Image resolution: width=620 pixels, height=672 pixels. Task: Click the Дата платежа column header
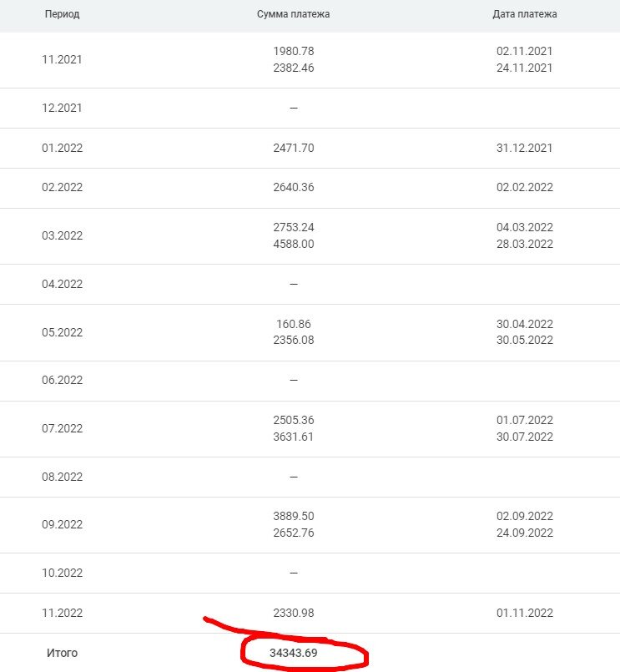click(524, 14)
